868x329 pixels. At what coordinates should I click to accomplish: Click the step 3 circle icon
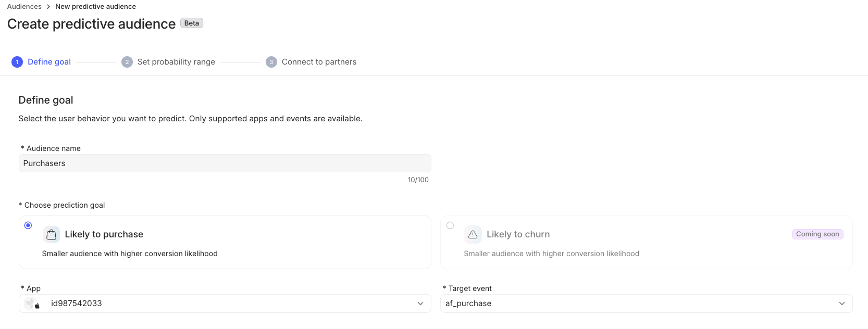coord(271,62)
